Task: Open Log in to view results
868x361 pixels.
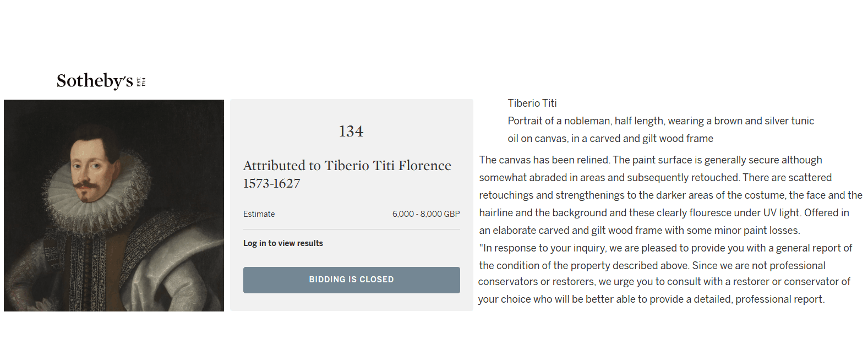Action: [283, 243]
